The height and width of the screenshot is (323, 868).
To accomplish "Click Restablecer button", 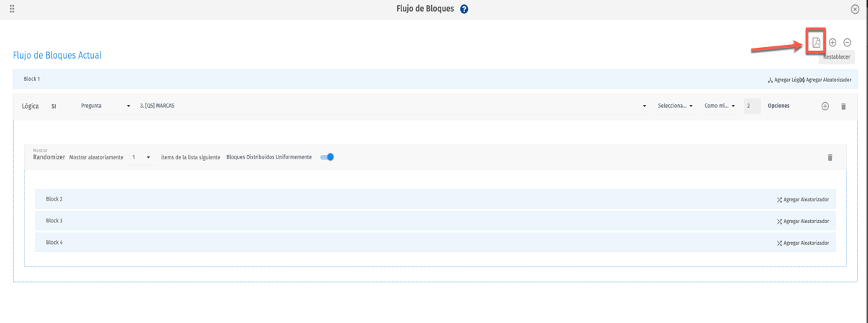I will click(x=837, y=56).
